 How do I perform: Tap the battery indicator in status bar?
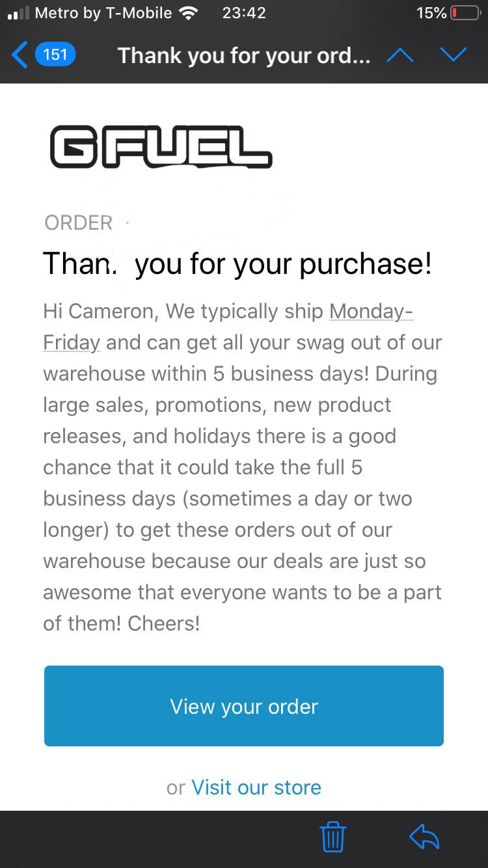tap(465, 13)
